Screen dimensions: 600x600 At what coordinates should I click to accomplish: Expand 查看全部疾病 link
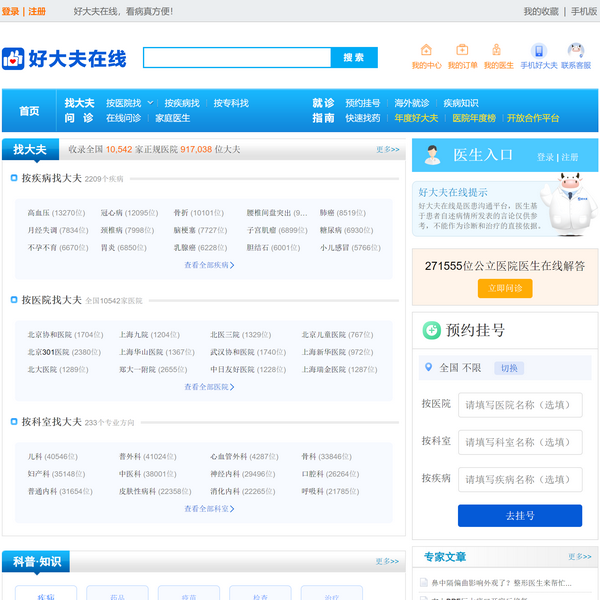pos(208,266)
